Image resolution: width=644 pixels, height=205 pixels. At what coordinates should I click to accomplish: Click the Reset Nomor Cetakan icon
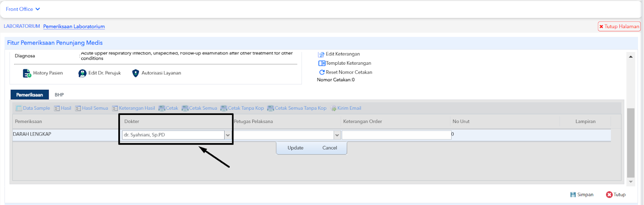point(322,72)
